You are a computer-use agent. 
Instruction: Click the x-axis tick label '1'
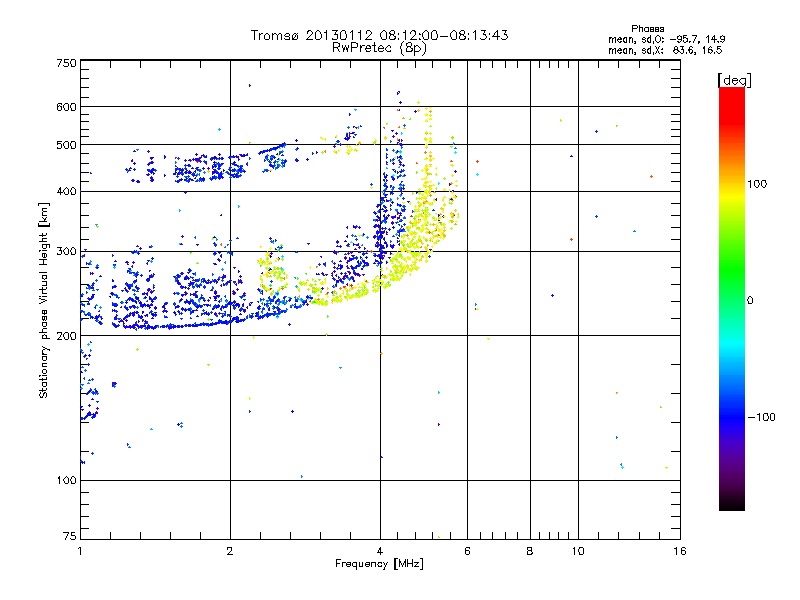pyautogui.click(x=80, y=551)
